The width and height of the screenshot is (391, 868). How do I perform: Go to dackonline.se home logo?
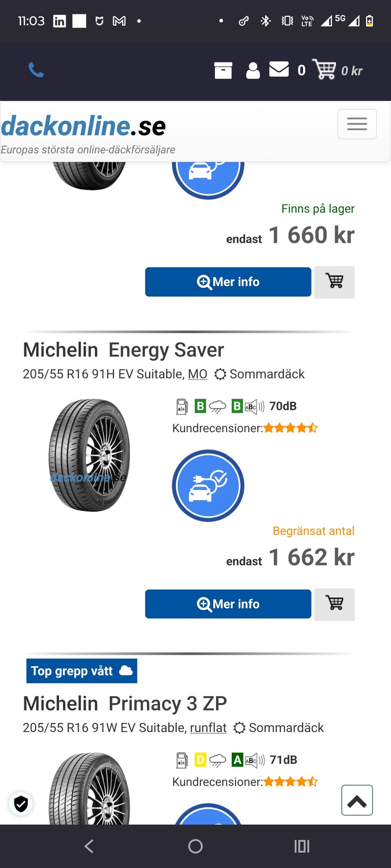pos(83,126)
